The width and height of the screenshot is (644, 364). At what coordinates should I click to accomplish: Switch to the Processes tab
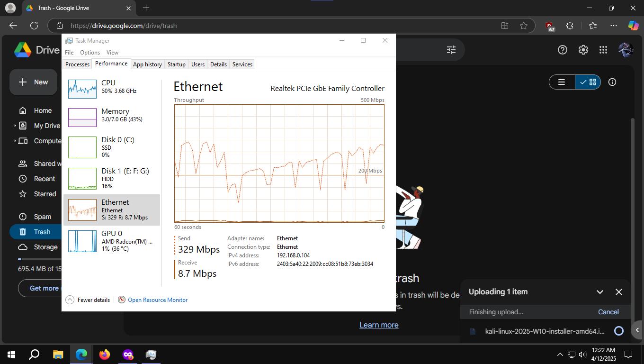coord(77,64)
